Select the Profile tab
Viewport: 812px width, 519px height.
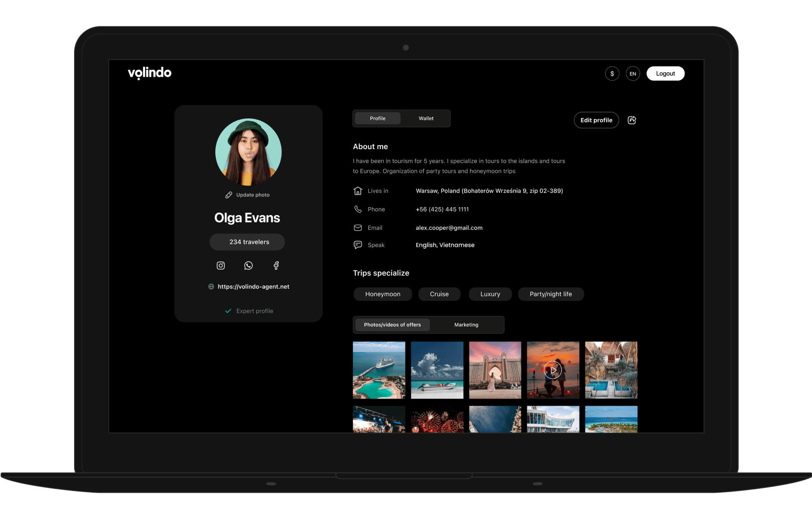point(377,119)
